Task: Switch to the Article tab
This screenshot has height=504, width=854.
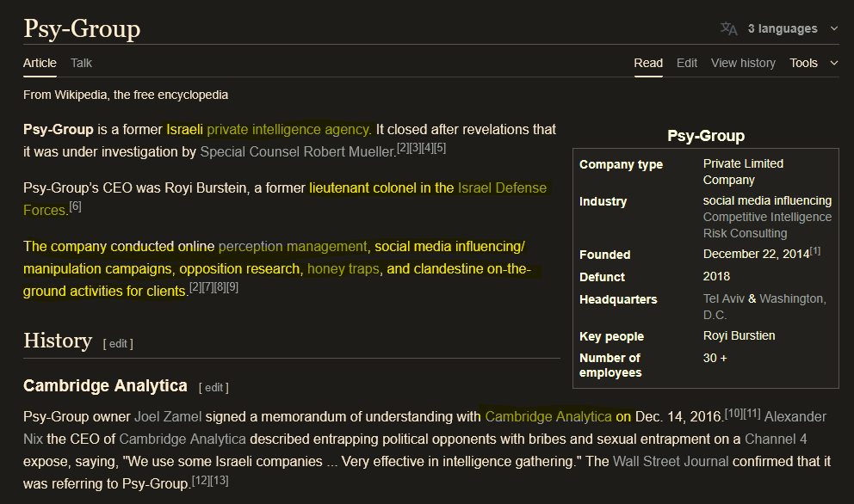Action: click(x=40, y=63)
